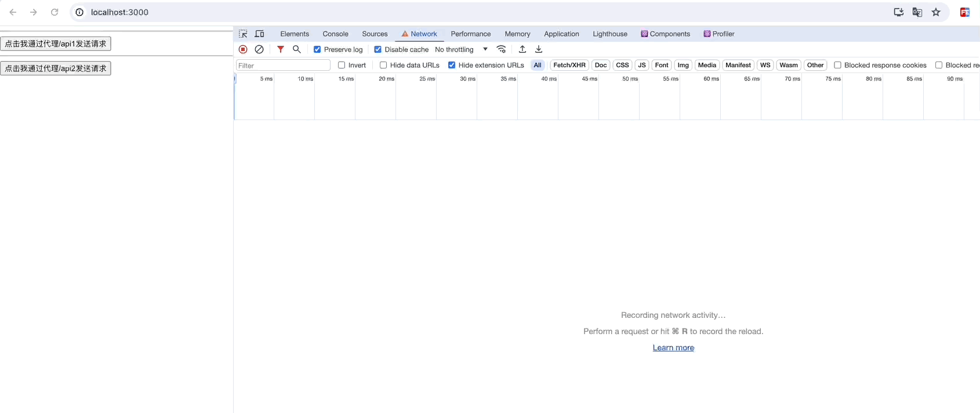Filter by CSS requests

coord(622,65)
